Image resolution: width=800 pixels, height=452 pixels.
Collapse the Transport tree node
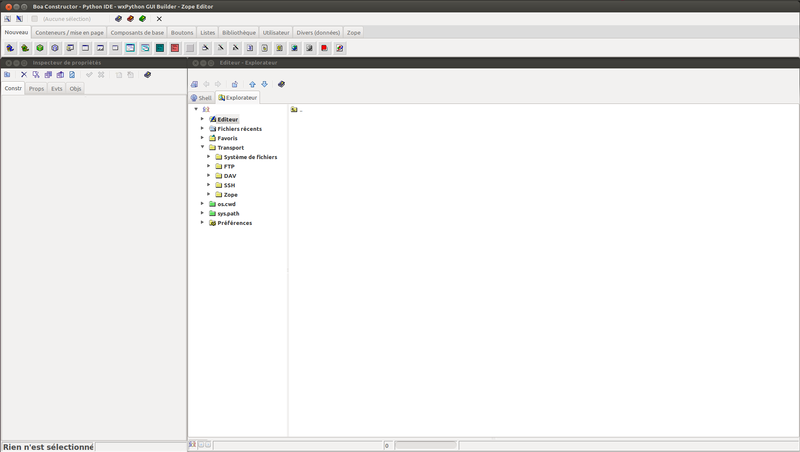point(202,147)
